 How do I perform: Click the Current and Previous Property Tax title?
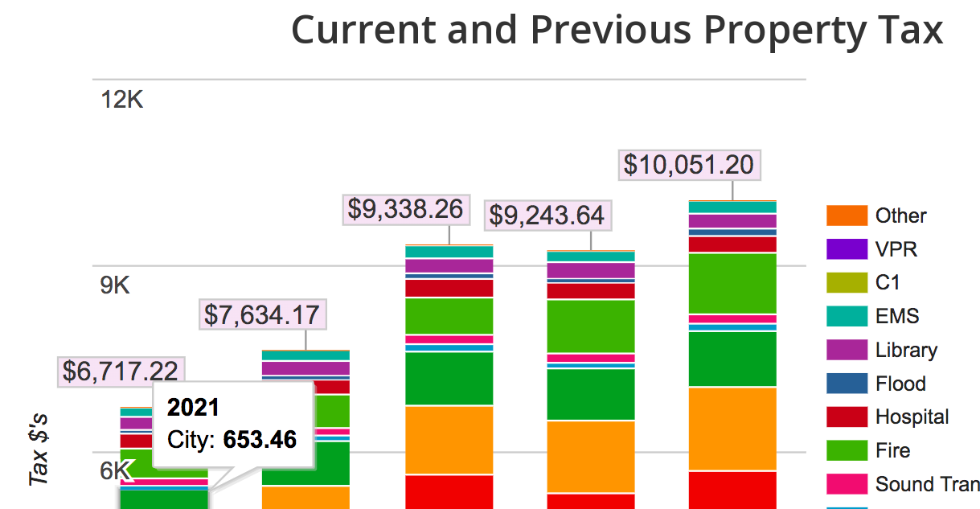pos(617,31)
